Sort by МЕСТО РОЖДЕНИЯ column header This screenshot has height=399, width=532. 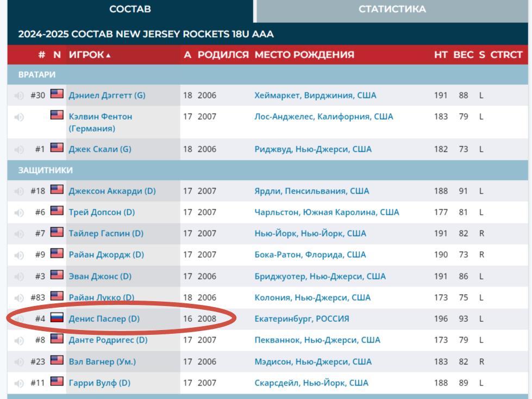pyautogui.click(x=304, y=54)
